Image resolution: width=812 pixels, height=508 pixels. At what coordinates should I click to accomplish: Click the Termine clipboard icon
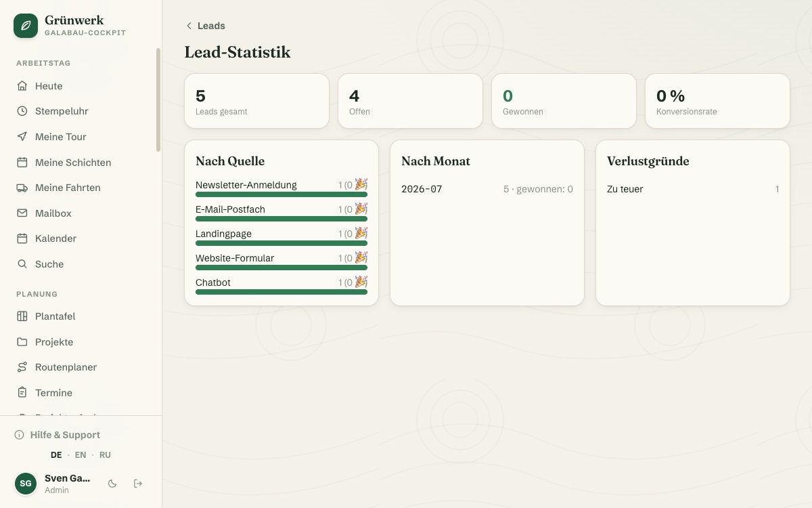click(22, 393)
